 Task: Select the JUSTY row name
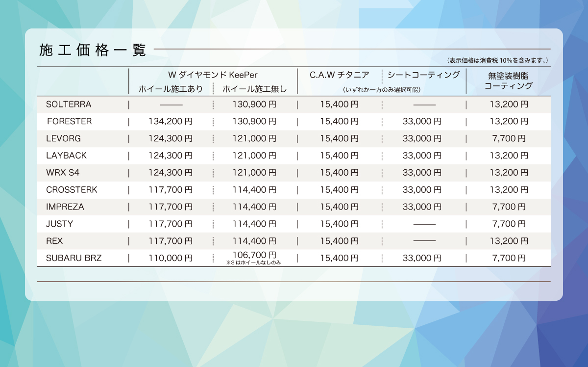point(59,224)
